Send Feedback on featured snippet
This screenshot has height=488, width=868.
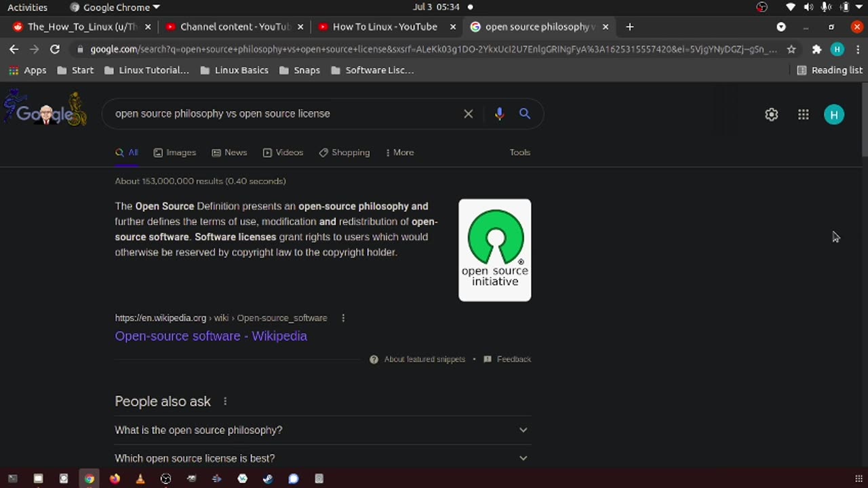point(507,359)
